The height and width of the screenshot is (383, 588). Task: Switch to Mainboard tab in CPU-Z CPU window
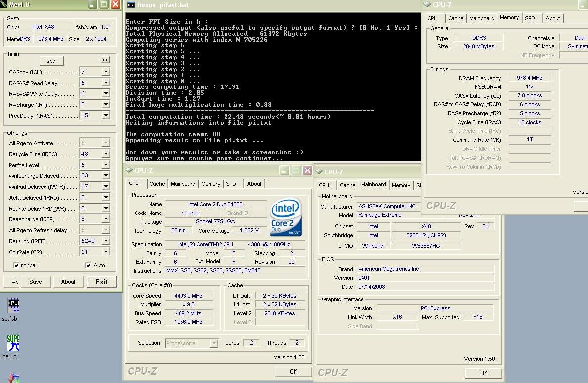[x=183, y=184]
